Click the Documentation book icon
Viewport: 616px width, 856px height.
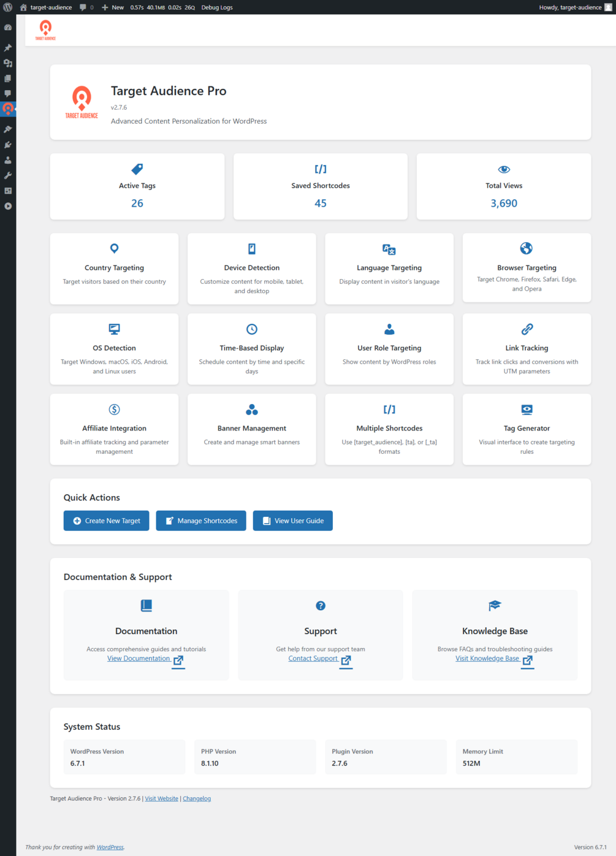tap(146, 605)
